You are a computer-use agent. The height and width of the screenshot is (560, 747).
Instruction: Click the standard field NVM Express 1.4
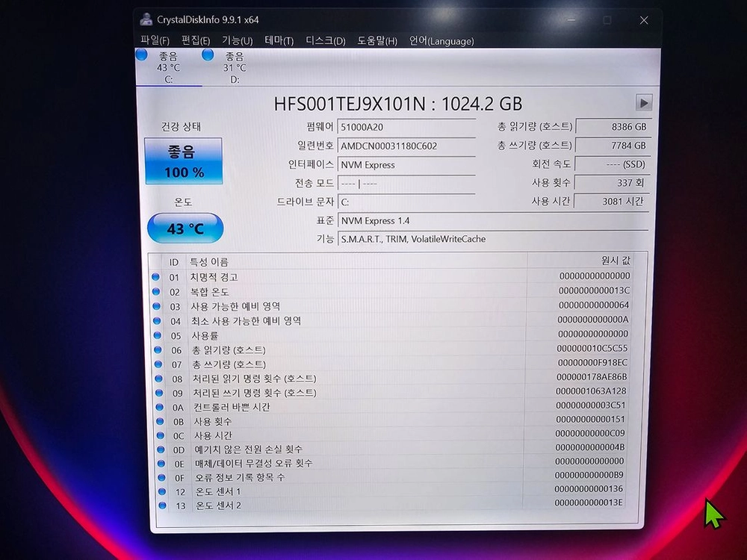(493, 220)
